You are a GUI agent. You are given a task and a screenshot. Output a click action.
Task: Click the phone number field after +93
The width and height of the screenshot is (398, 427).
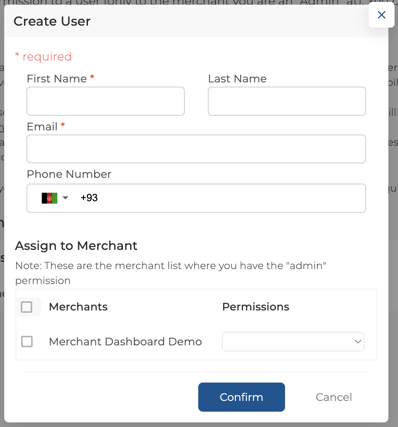[x=230, y=198]
